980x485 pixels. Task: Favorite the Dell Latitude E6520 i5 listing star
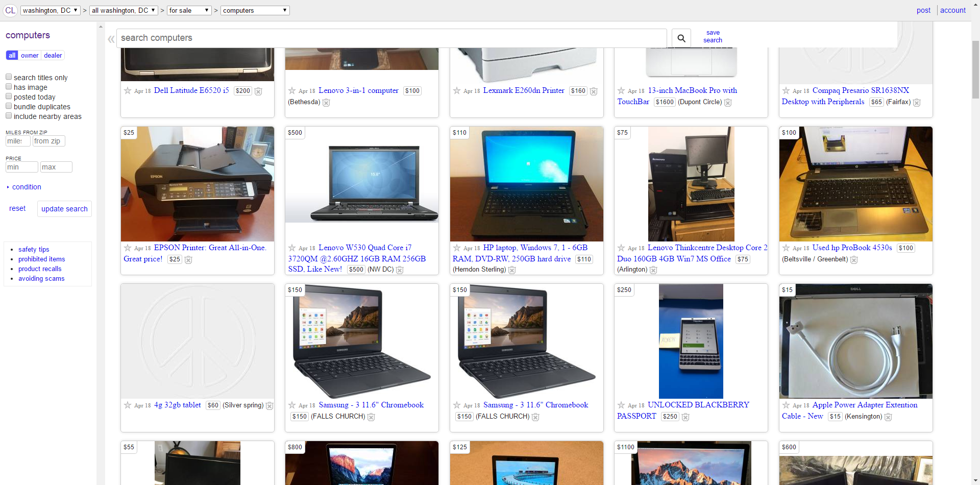click(x=128, y=90)
